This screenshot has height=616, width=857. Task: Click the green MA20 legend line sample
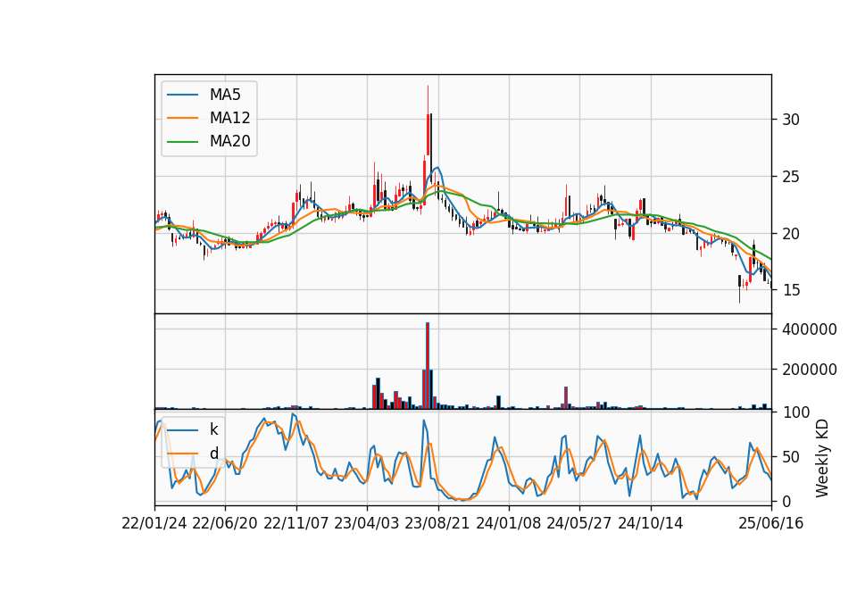tap(182, 142)
